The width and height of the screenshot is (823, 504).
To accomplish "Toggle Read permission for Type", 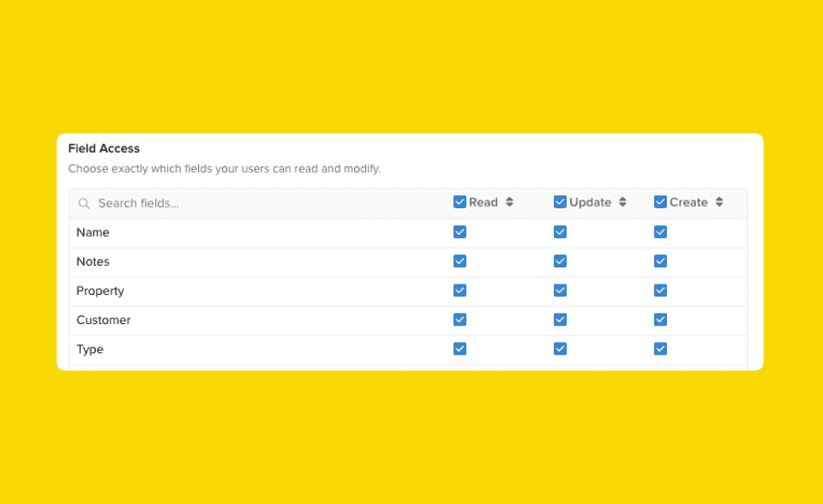I will (460, 349).
